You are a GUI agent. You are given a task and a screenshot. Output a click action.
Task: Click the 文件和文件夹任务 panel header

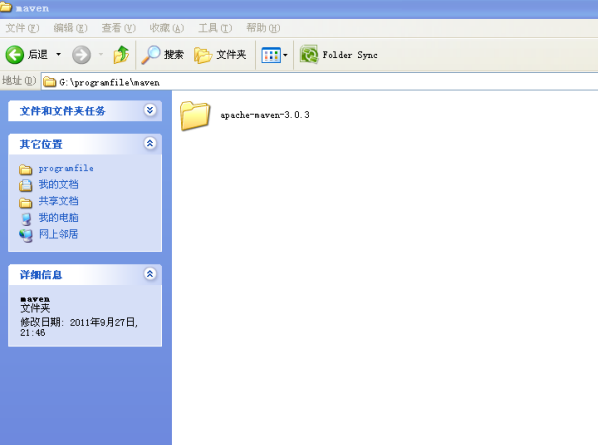click(x=85, y=111)
